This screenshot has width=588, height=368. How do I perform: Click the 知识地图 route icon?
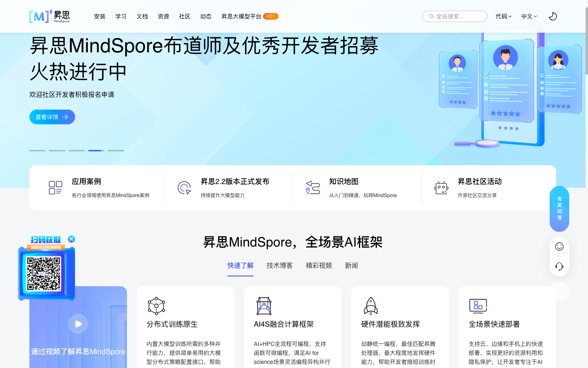(313, 188)
